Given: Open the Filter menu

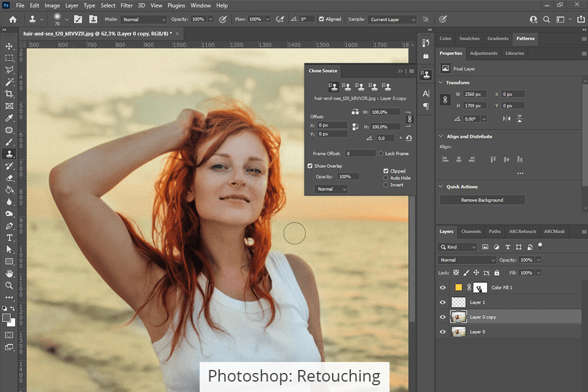Looking at the screenshot, I should [126, 6].
